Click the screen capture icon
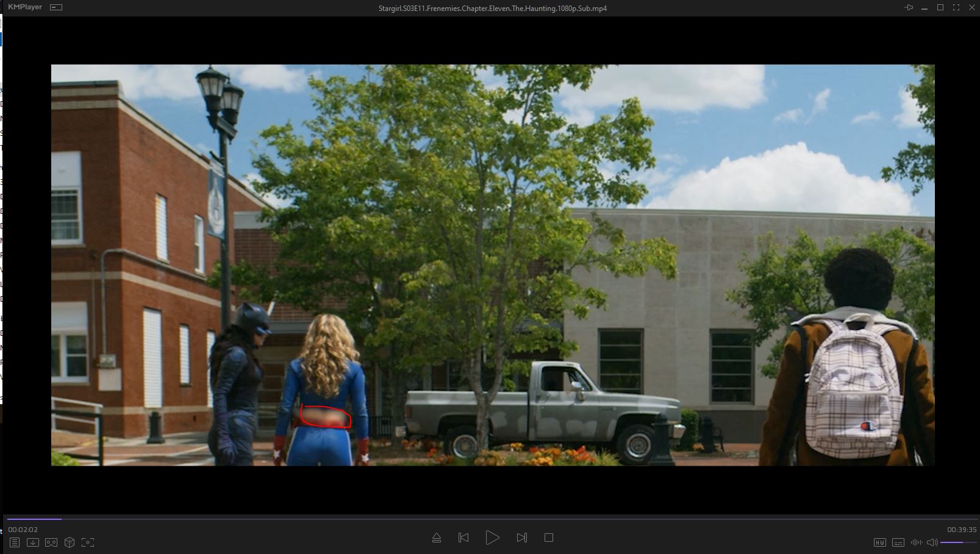 [88, 542]
